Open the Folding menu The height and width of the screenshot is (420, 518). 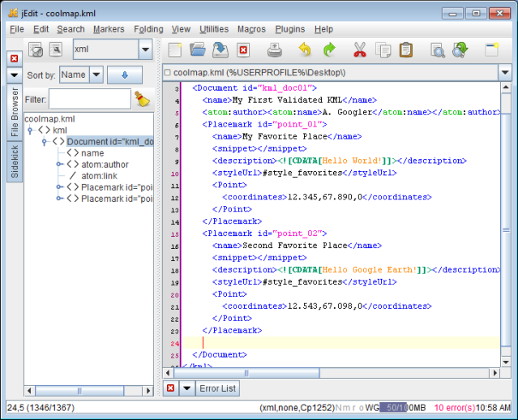click(x=148, y=29)
